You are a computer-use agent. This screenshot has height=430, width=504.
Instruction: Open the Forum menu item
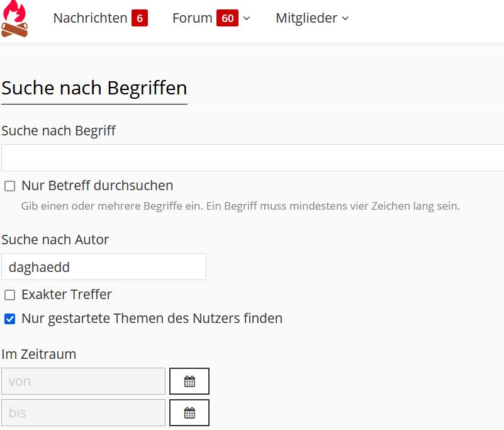pyautogui.click(x=192, y=18)
